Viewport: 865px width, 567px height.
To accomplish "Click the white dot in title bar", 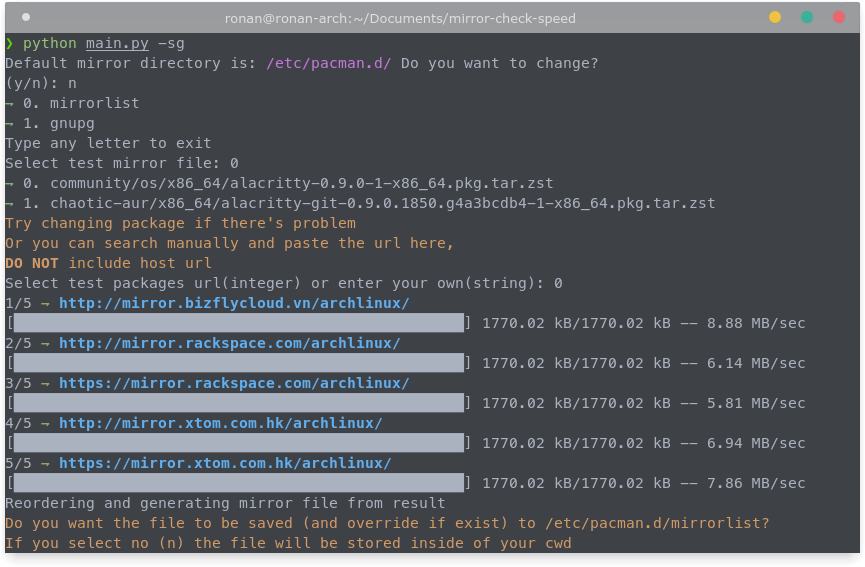I will click(x=25, y=17).
